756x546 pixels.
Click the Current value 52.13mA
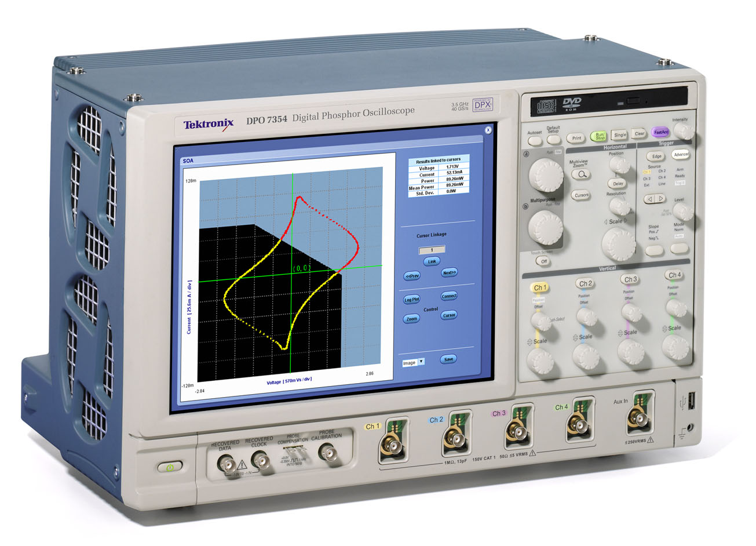[454, 173]
